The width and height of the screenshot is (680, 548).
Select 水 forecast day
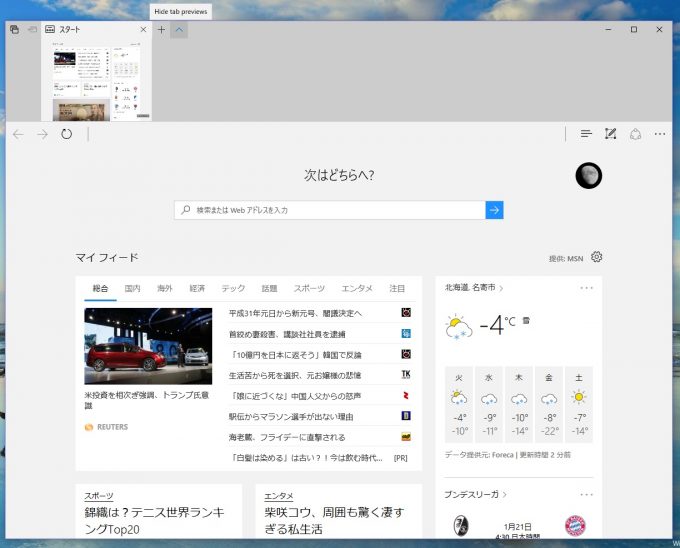pos(489,404)
